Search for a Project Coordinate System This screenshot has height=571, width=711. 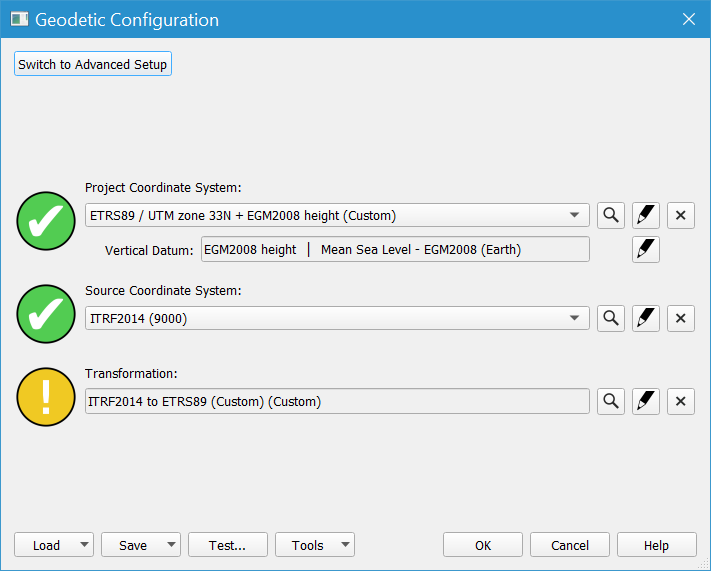[x=610, y=215]
